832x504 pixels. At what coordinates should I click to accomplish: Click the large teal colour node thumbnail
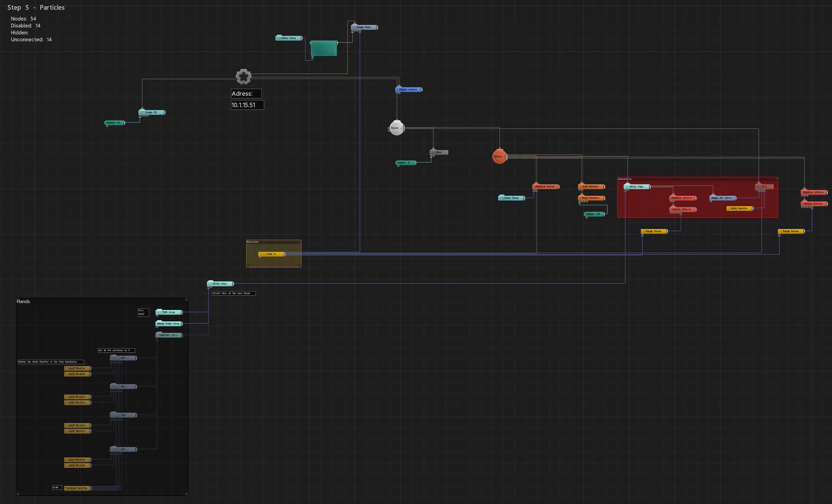(x=323, y=48)
